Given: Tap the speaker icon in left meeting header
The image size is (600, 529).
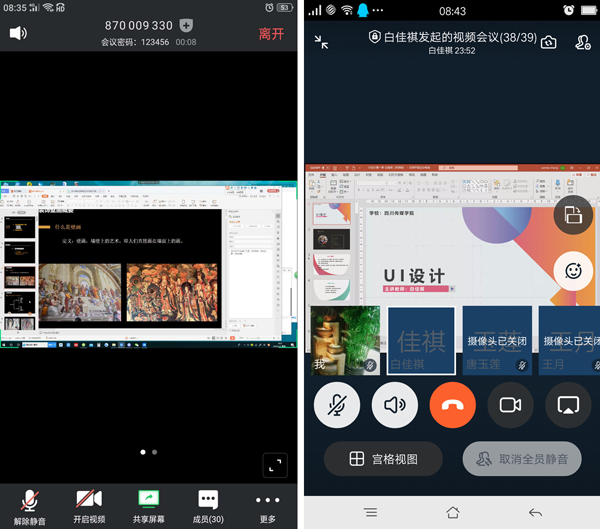Looking at the screenshot, I should pos(18,33).
